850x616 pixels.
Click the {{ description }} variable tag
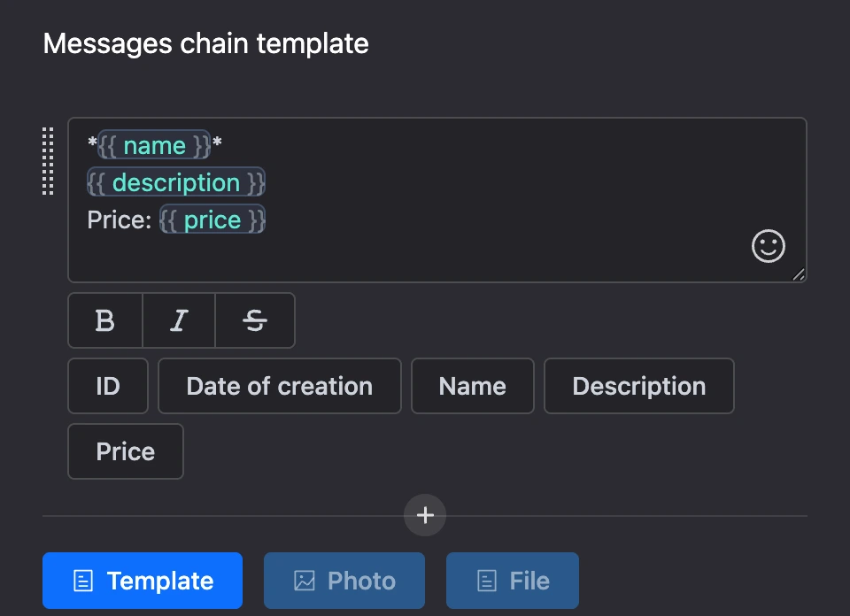pos(176,182)
